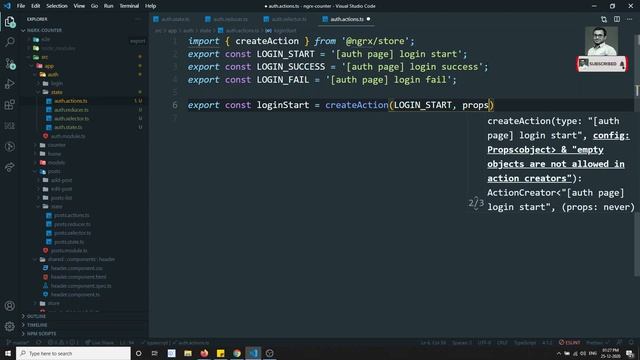Open the editor More Actions ellipsis
640x360 pixels.
point(629,19)
